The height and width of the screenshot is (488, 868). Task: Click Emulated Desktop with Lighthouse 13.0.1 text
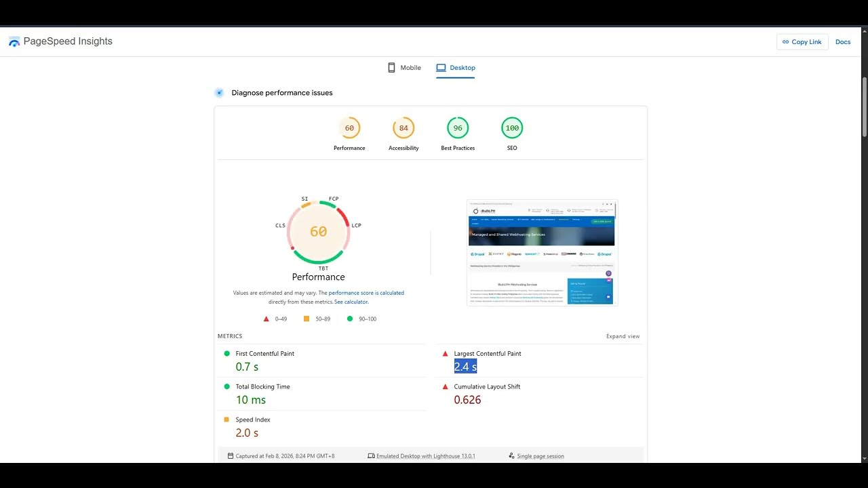point(426,456)
